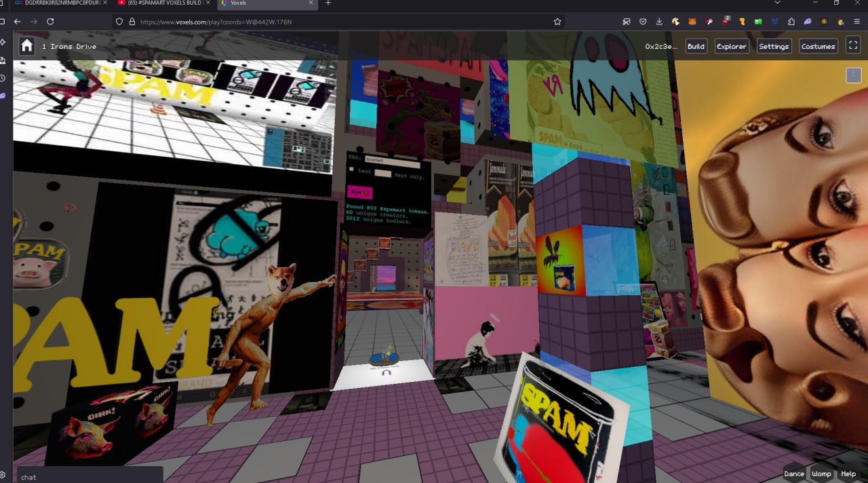Open the three-dot overlay menu
This screenshot has width=868, height=483.
tap(853, 75)
